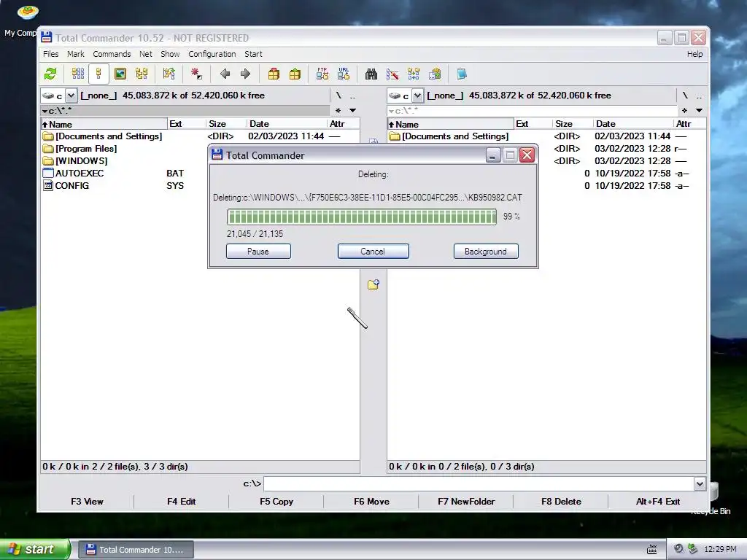This screenshot has width=747, height=560.
Task: Open find files binoculars icon
Action: click(x=371, y=74)
